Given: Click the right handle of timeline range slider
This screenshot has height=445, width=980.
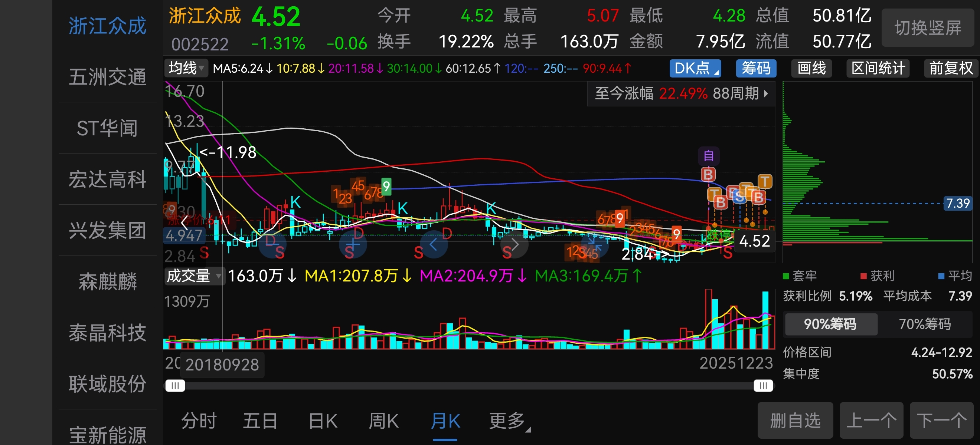Looking at the screenshot, I should 763,386.
